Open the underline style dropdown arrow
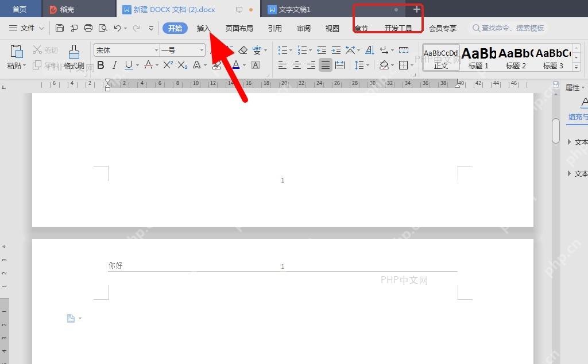This screenshot has height=364, width=588. (138, 65)
